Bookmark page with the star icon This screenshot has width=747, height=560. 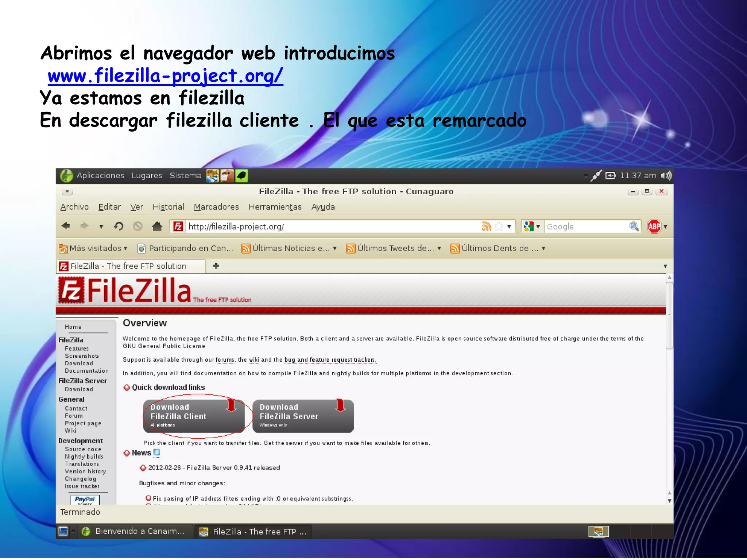[499, 226]
